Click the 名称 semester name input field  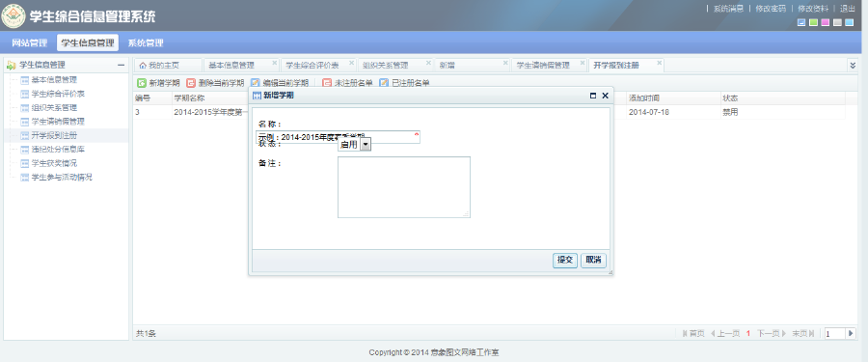(x=338, y=137)
